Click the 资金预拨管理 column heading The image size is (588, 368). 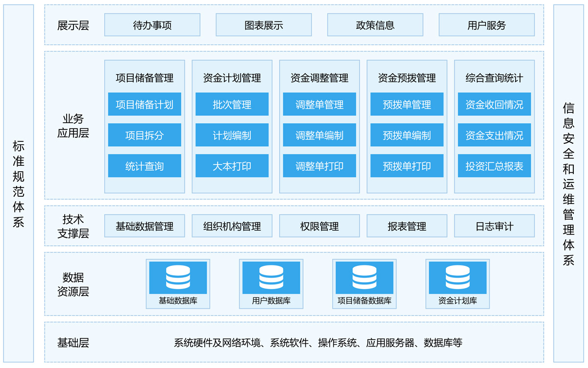407,78
